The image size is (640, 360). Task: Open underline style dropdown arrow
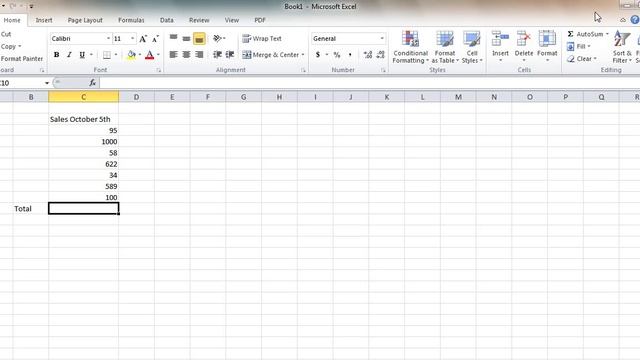point(91,55)
